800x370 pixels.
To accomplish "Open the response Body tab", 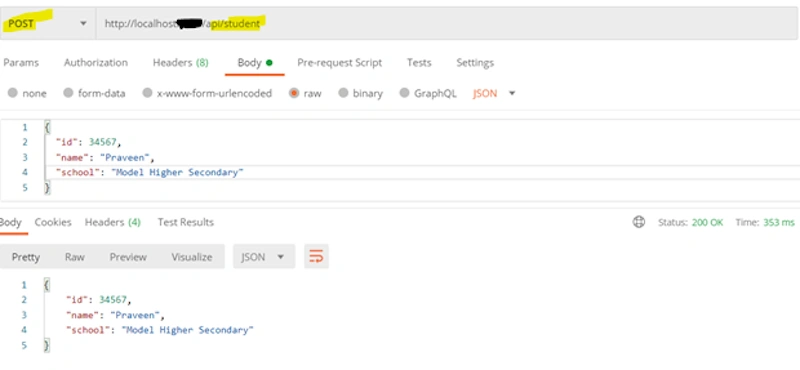I will [x=11, y=222].
